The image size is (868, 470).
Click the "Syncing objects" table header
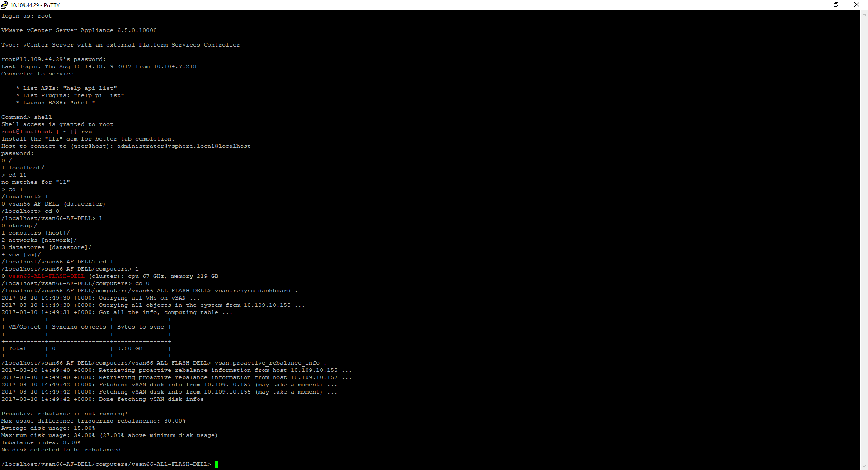(79, 327)
